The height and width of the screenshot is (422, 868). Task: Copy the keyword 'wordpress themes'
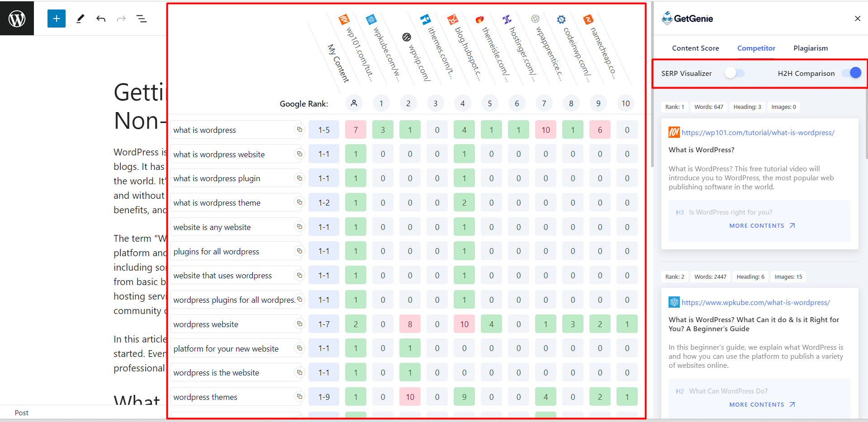[299, 397]
